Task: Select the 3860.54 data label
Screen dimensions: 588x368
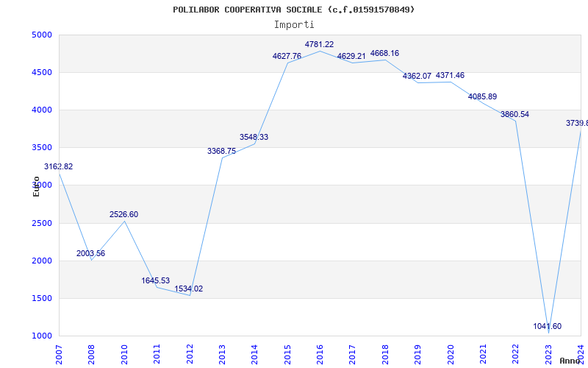Action: tap(514, 115)
